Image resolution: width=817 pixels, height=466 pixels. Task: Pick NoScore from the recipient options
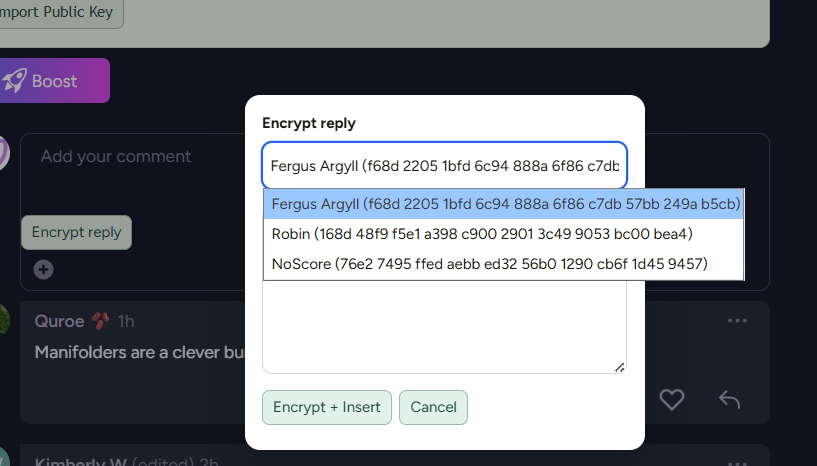[489, 264]
